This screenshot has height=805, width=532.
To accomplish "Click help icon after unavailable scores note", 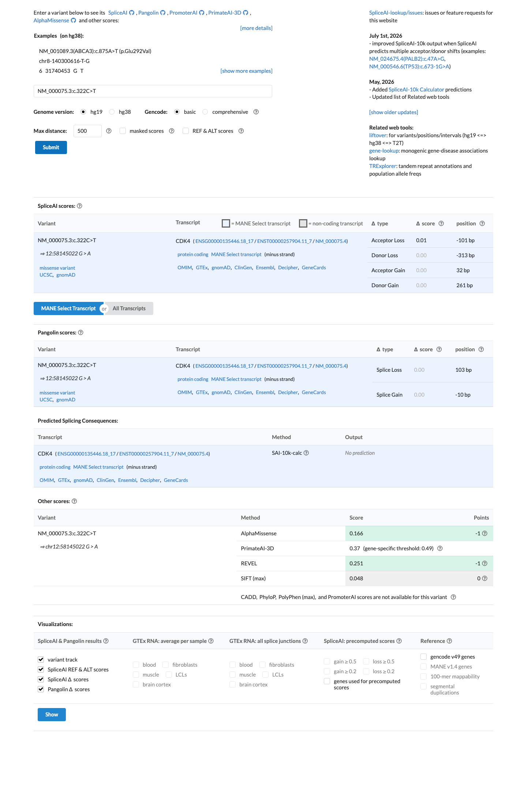I will click(x=453, y=597).
